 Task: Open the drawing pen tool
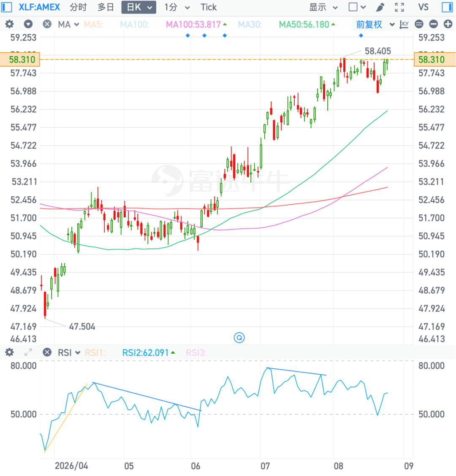click(380, 7)
